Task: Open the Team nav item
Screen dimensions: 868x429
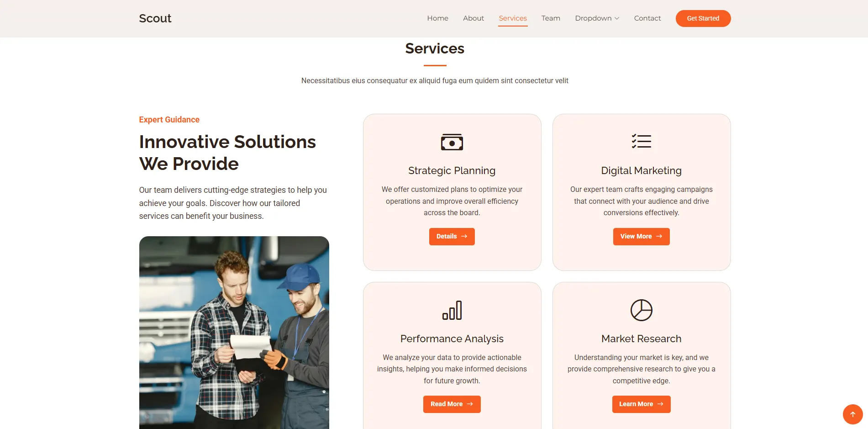Action: tap(551, 18)
